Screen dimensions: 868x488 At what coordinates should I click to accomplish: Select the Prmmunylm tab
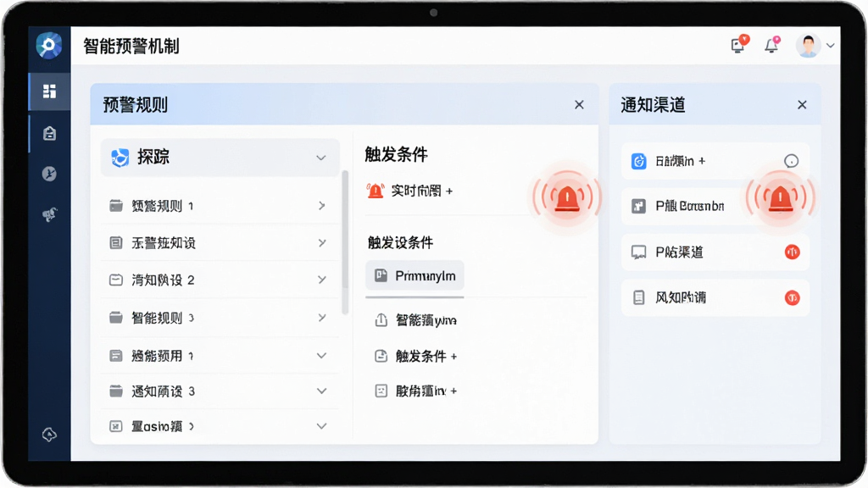pos(415,275)
